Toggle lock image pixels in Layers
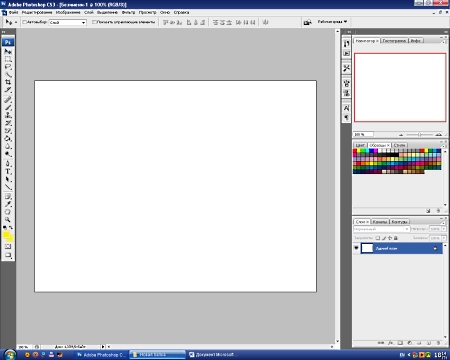Viewport: 450px width, 360px height. (384, 238)
